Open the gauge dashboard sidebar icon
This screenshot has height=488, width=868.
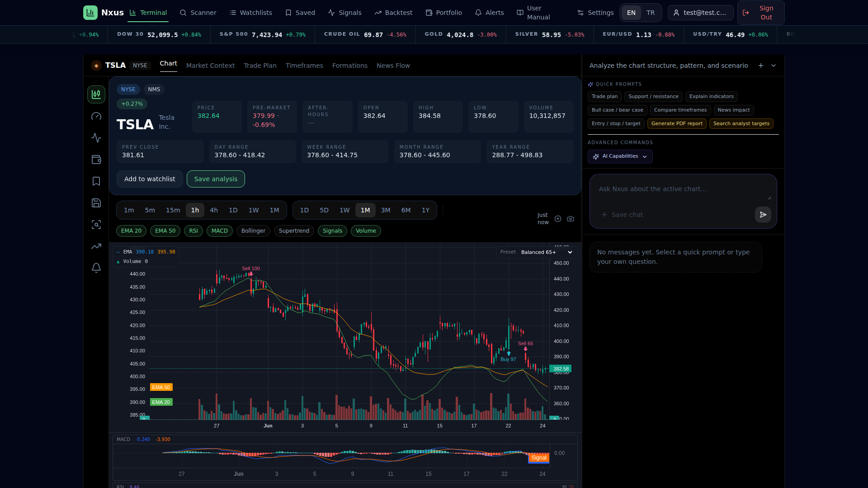[96, 116]
